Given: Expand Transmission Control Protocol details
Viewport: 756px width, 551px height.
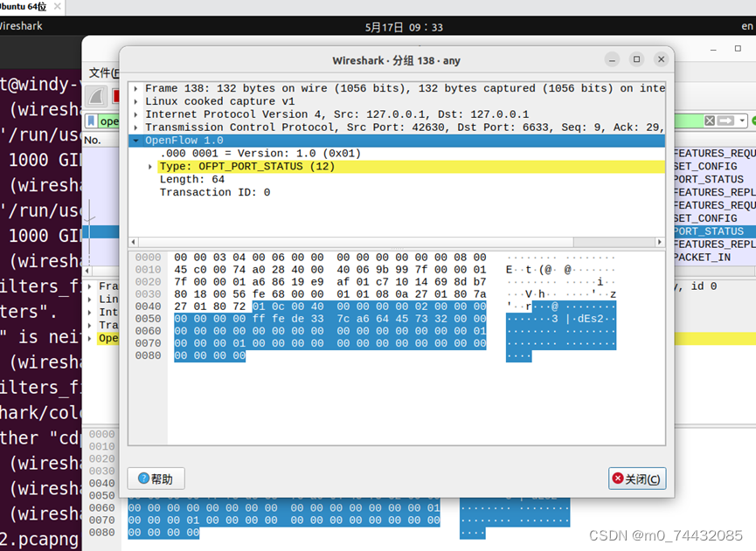Looking at the screenshot, I should (x=135, y=127).
